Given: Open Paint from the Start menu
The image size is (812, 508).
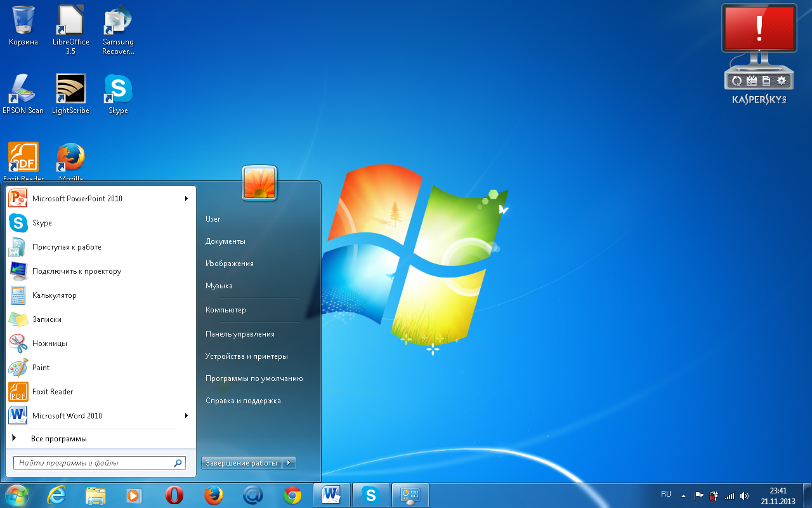Looking at the screenshot, I should coord(101,368).
